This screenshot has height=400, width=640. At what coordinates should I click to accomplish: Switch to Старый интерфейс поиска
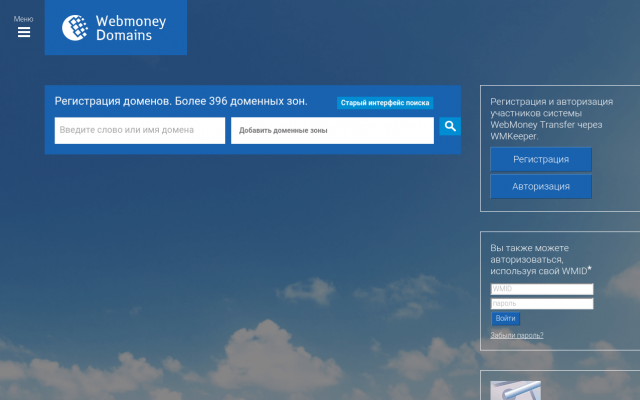[385, 103]
